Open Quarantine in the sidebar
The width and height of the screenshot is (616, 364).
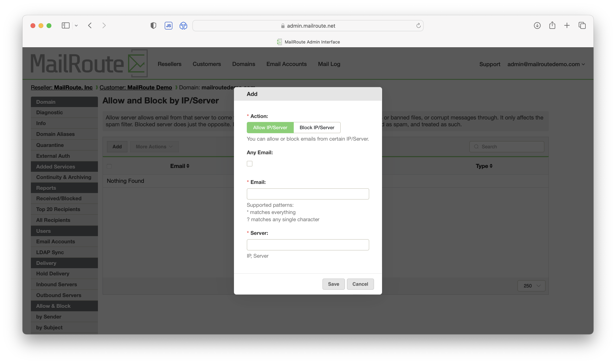point(64,145)
